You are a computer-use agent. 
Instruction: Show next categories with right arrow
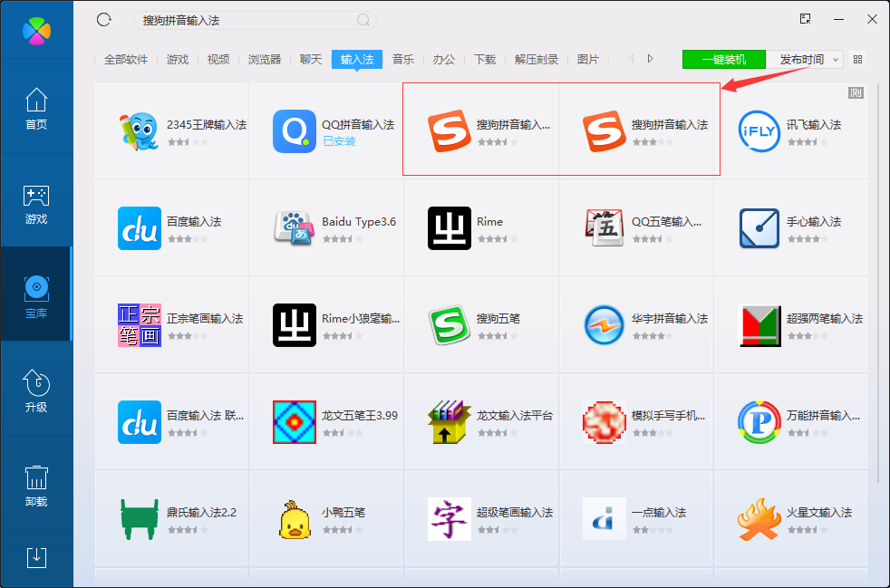pos(651,59)
